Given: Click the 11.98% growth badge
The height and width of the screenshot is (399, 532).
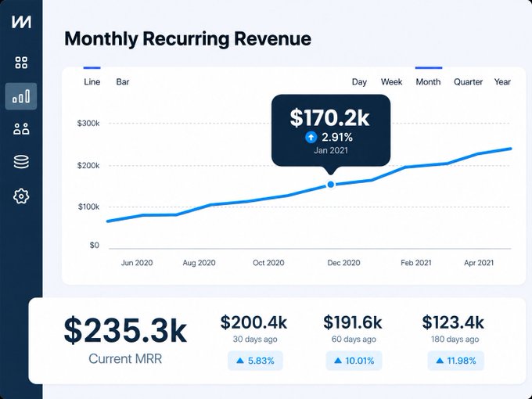Looking at the screenshot, I should click(x=455, y=361).
